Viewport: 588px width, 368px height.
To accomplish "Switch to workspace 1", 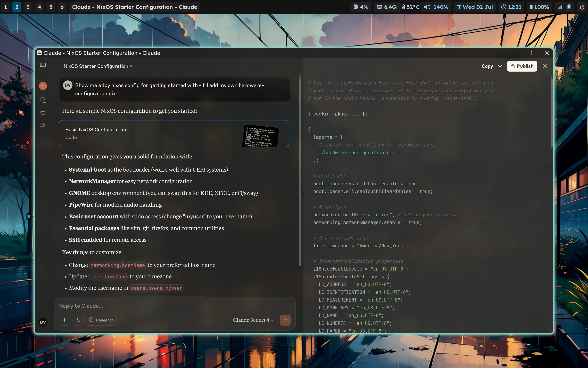I will 6,7.
